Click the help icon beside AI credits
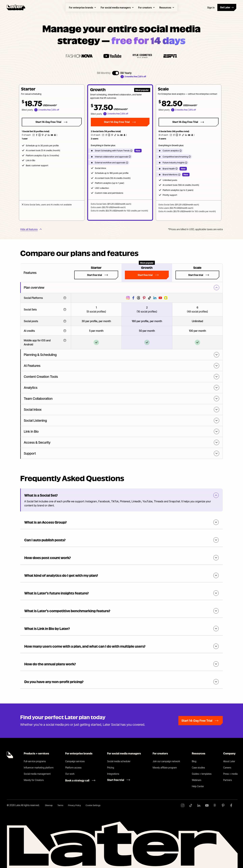Screen dimensions: 243x868 (65, 331)
